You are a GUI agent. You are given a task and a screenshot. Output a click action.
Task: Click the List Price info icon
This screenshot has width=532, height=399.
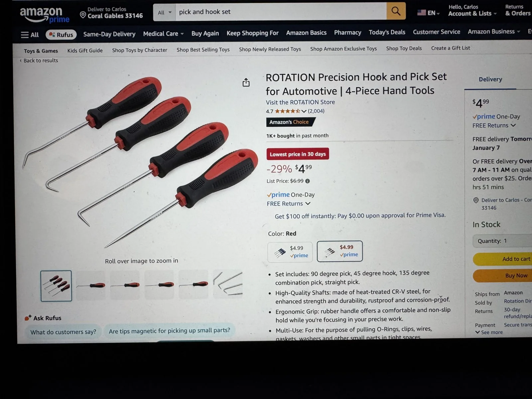coord(308,181)
